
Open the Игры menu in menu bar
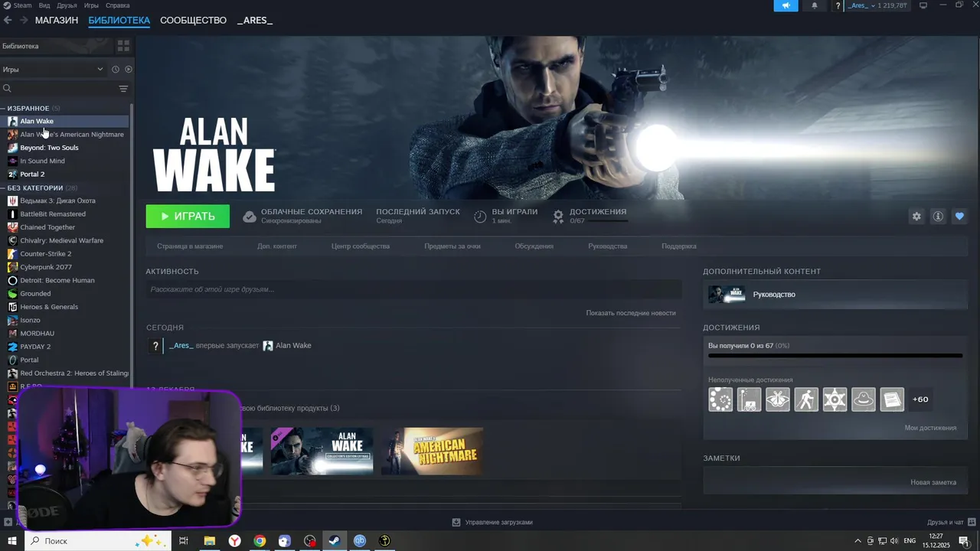click(91, 5)
